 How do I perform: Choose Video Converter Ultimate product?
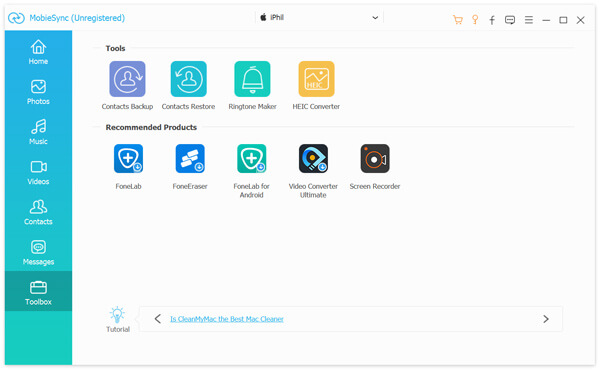tap(313, 158)
